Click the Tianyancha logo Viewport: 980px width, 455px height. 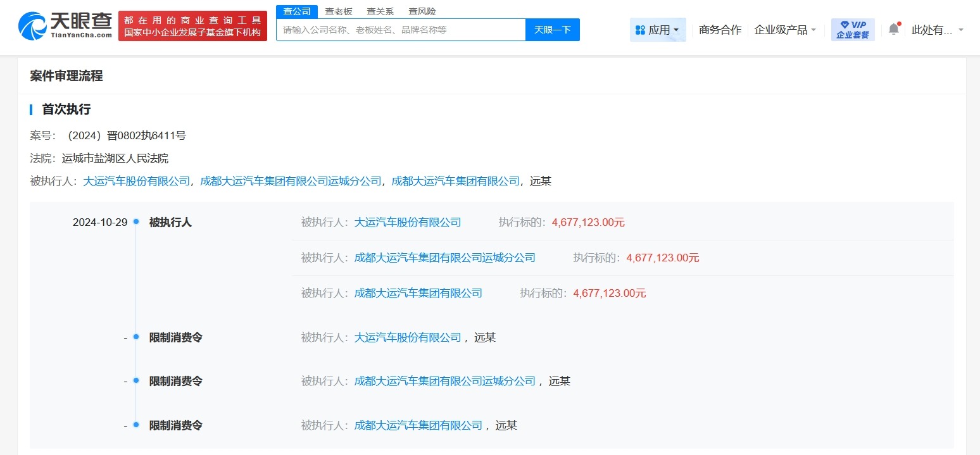click(x=63, y=25)
